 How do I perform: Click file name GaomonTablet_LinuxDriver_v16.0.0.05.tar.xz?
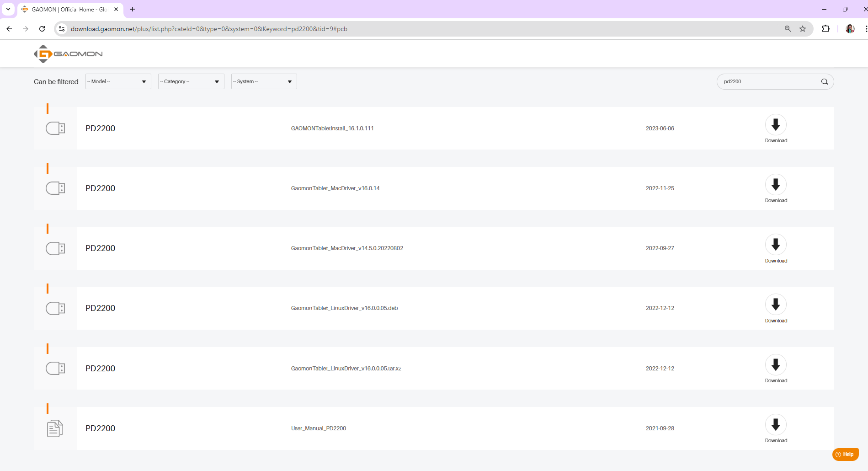tap(346, 369)
